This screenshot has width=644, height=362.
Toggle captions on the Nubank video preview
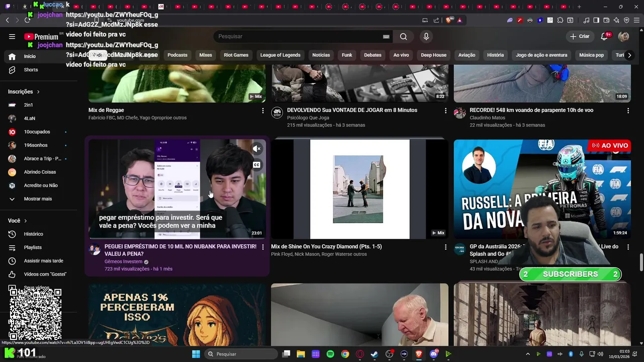[257, 165]
